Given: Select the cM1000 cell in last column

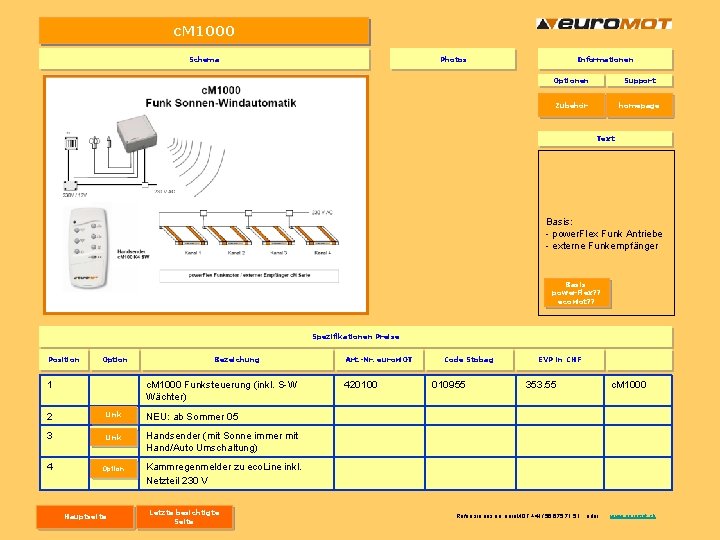Looking at the screenshot, I should coord(638,390).
